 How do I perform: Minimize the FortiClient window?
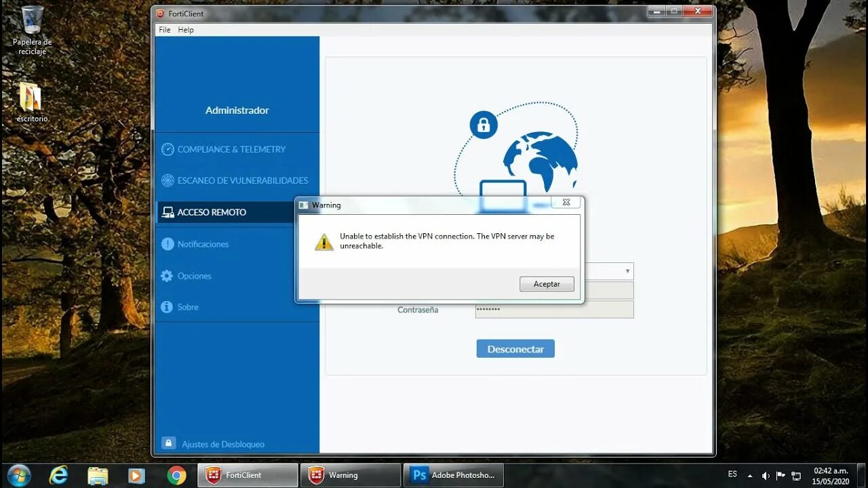pyautogui.click(x=656, y=11)
